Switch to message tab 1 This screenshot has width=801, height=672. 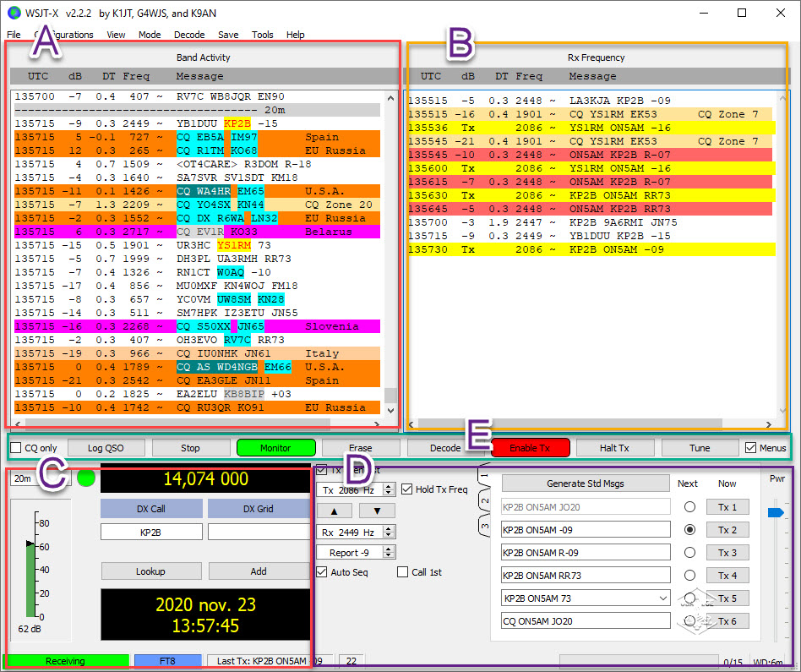coord(484,476)
